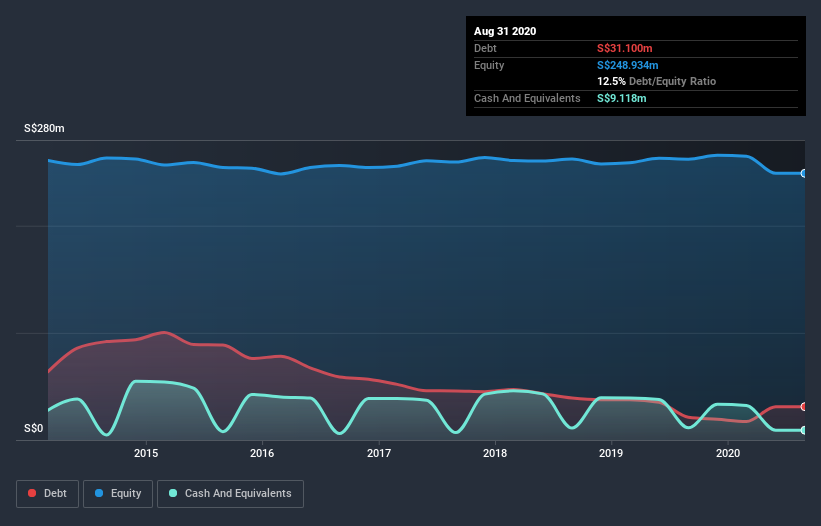Click the S$9.118m cash value
The height and width of the screenshot is (526, 821).
(622, 98)
